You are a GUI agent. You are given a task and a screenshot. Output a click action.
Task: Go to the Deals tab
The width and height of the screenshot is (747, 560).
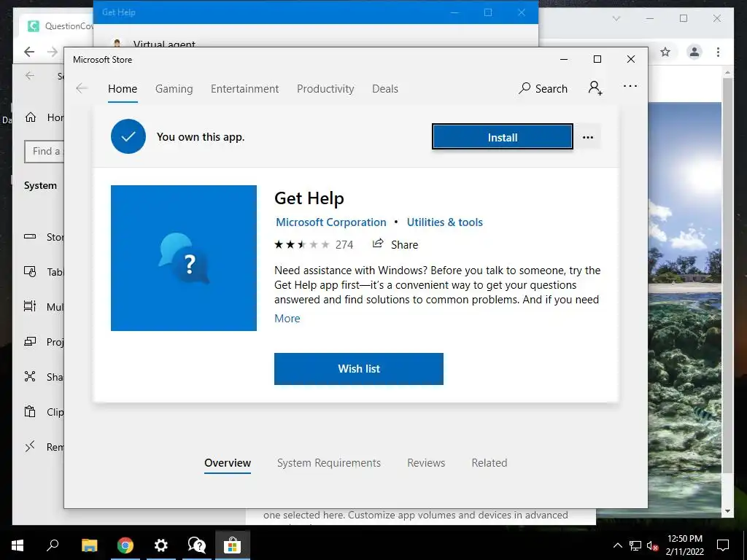coord(385,89)
